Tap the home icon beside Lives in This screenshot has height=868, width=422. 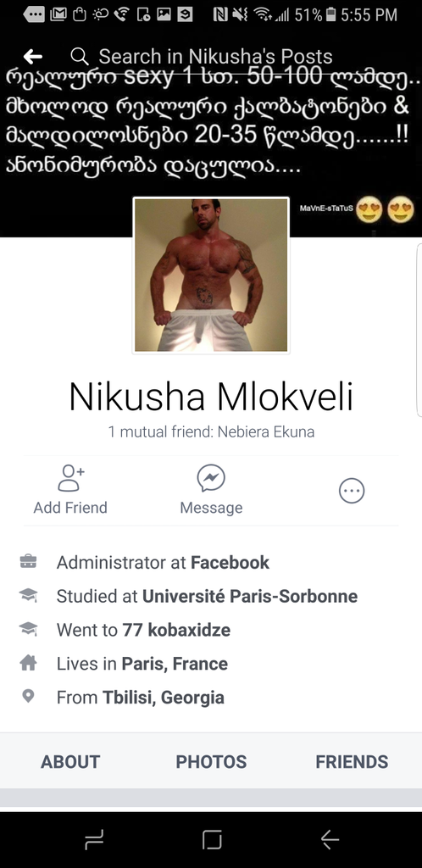coord(28,663)
